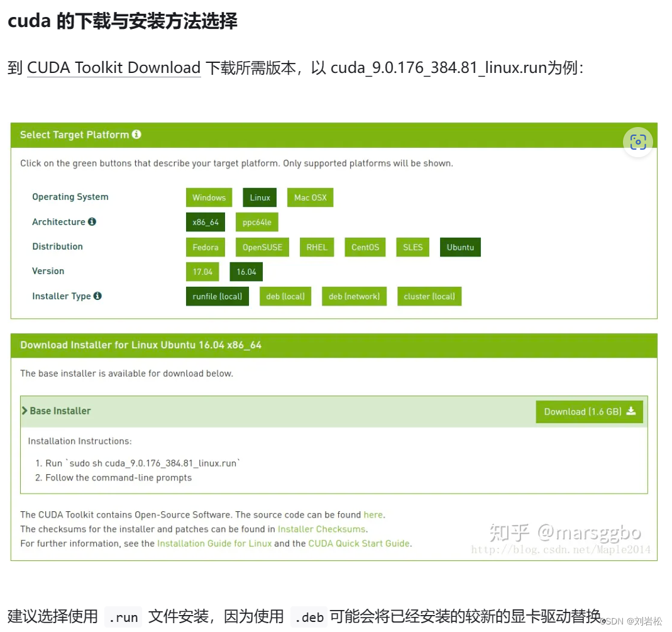
Task: Switch version to 17.04
Action: [x=202, y=271]
